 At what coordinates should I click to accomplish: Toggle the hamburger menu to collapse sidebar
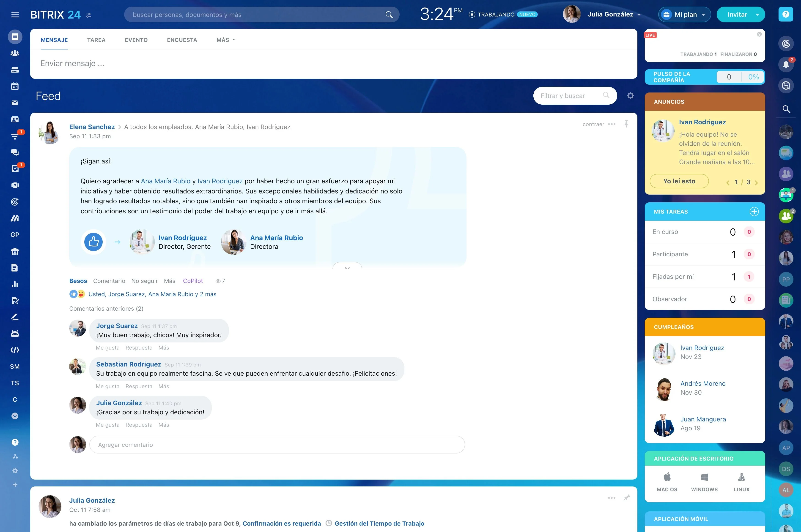pos(15,15)
